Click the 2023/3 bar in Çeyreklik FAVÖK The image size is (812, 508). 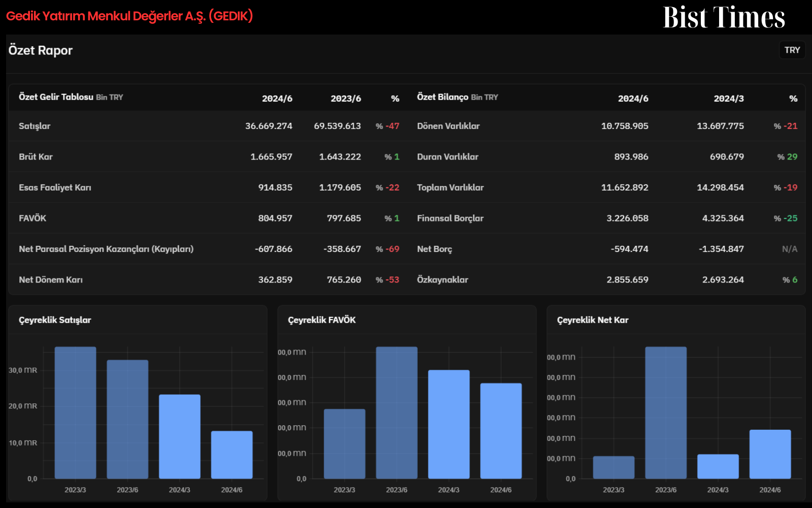[x=345, y=443]
